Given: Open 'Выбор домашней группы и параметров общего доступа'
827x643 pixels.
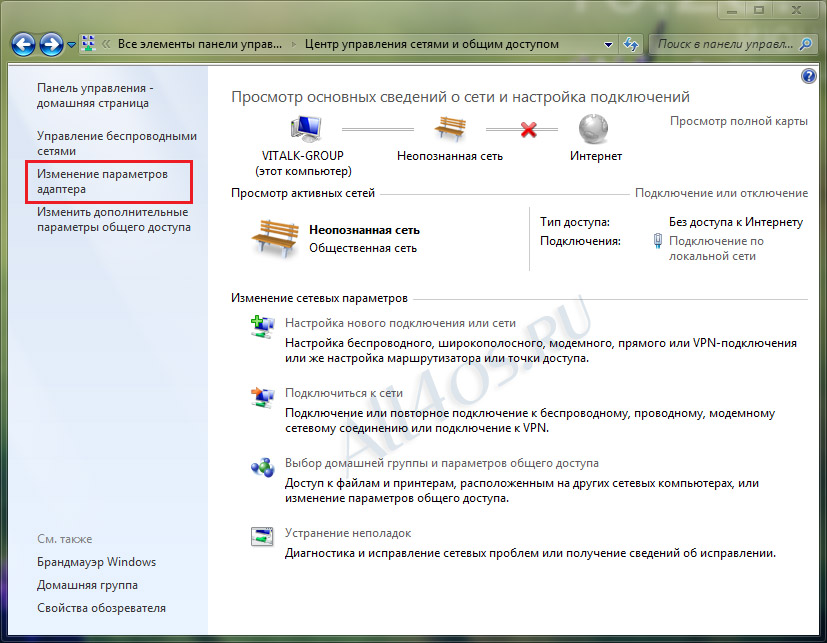Looking at the screenshot, I should (x=442, y=463).
